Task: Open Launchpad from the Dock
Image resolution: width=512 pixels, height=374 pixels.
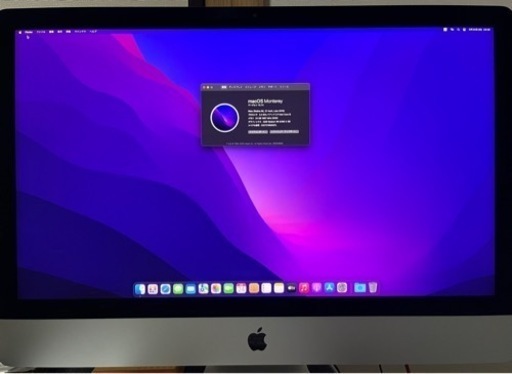Action: (153, 288)
